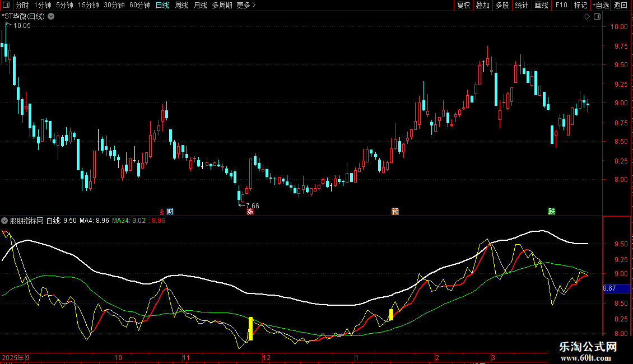Click the green 跌 event marker
The image size is (633, 364).
[551, 212]
